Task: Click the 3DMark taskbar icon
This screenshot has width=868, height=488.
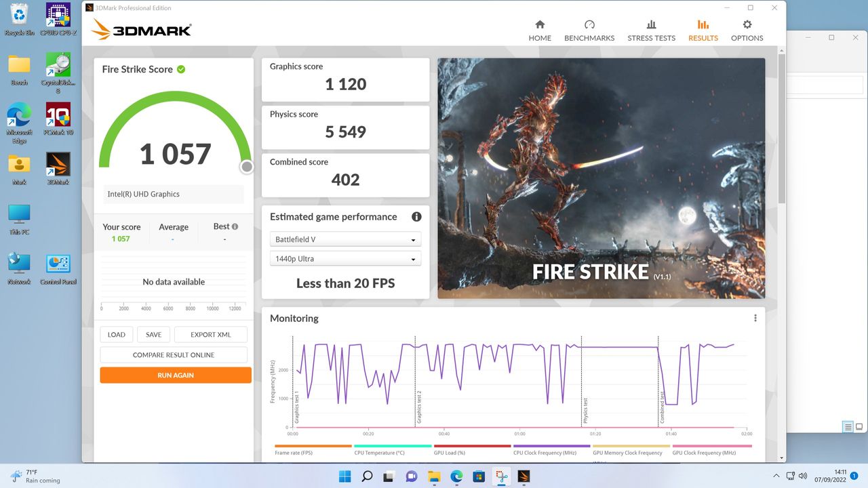Action: pyautogui.click(x=524, y=476)
